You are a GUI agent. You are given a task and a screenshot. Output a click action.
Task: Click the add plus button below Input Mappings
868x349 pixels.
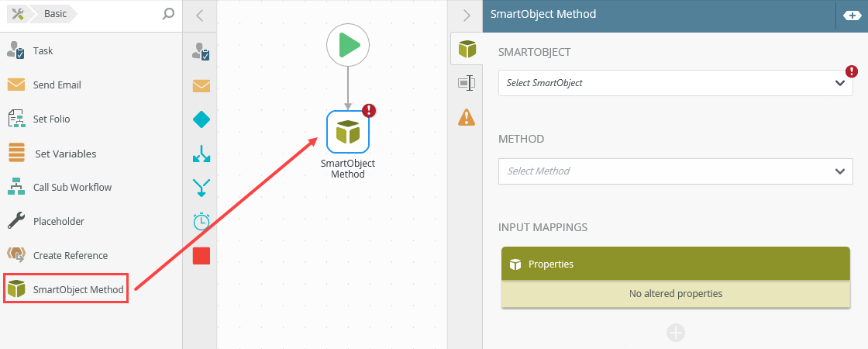point(675,333)
